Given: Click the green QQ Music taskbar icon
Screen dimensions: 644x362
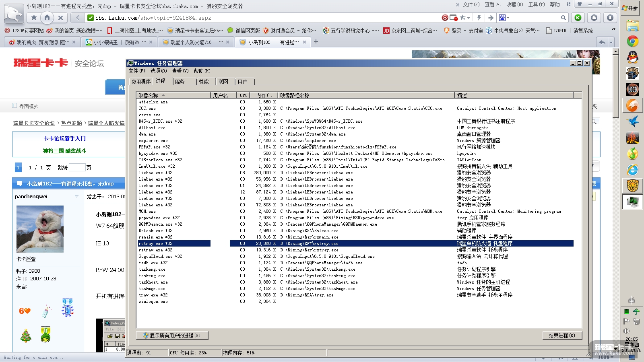Looking at the screenshot, I should 633,154.
